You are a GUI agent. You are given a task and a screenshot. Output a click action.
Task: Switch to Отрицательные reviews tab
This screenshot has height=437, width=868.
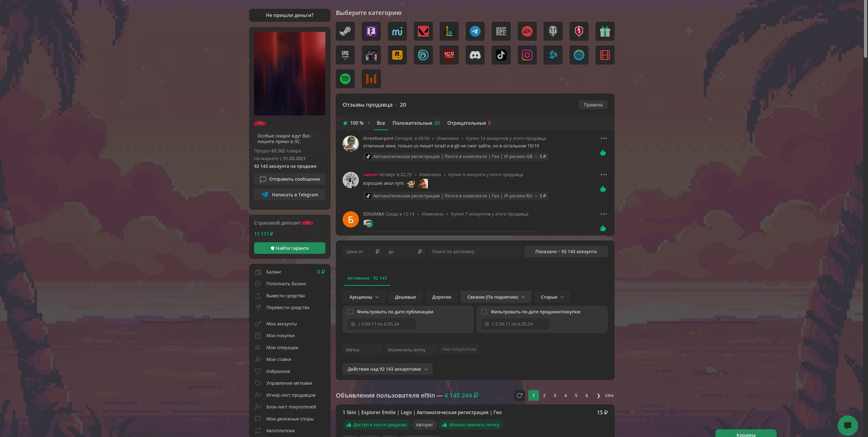469,123
